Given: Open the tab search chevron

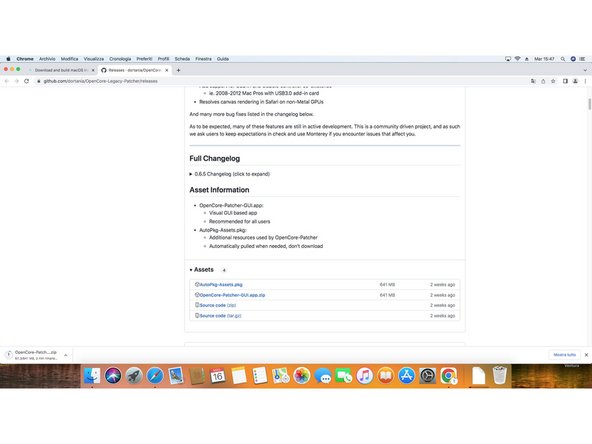Looking at the screenshot, I should [585, 70].
